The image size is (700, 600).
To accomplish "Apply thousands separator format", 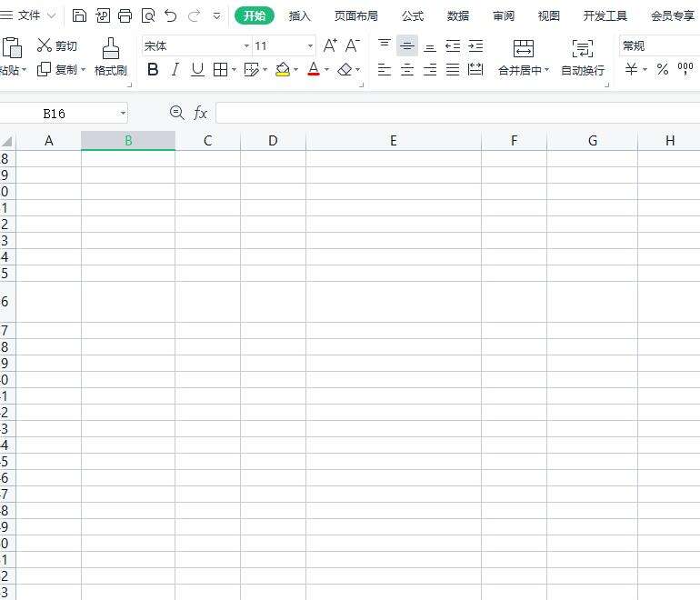I will (685, 69).
